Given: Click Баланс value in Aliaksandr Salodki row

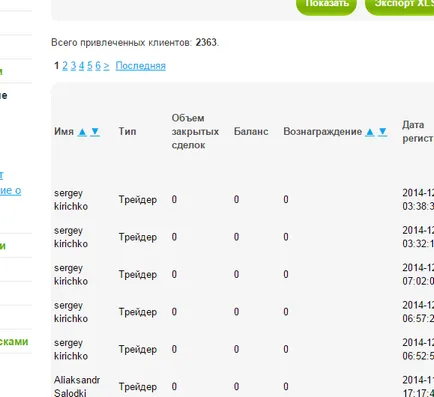Looking at the screenshot, I should [236, 387].
